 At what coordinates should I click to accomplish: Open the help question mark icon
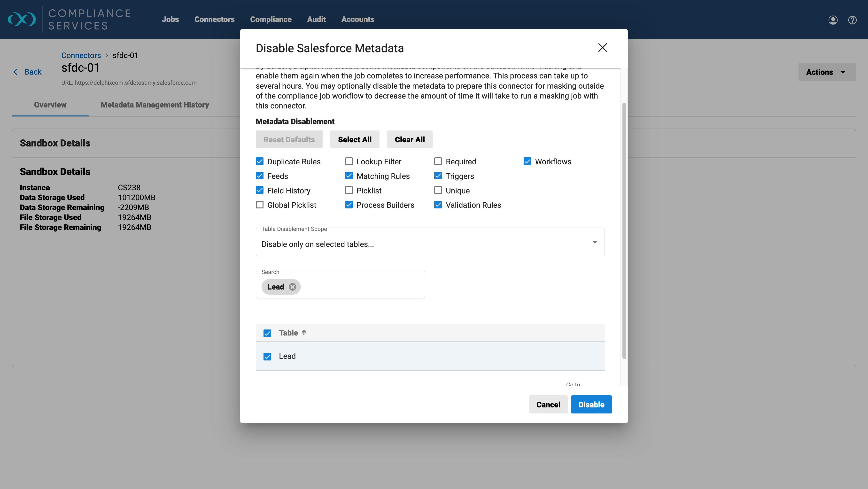[852, 20]
